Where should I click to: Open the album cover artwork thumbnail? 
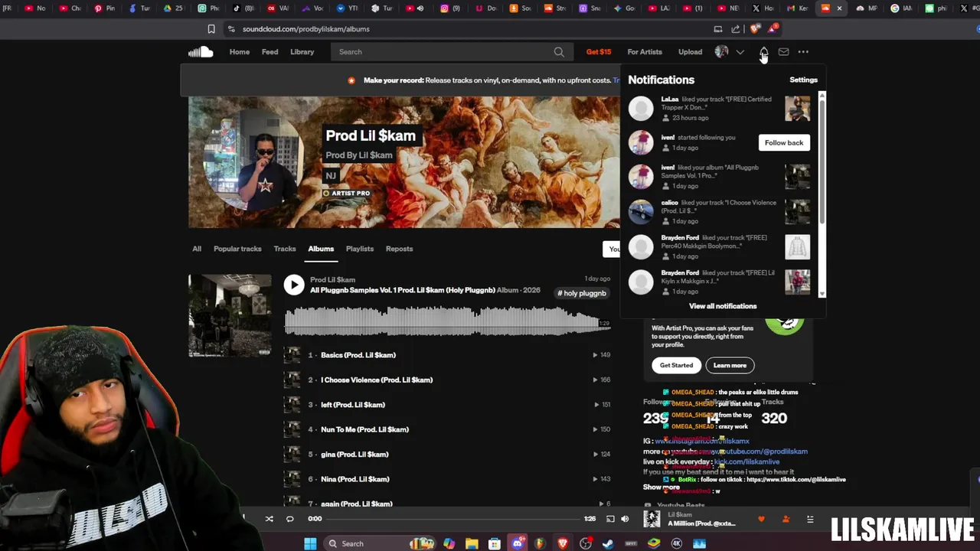pyautogui.click(x=230, y=315)
